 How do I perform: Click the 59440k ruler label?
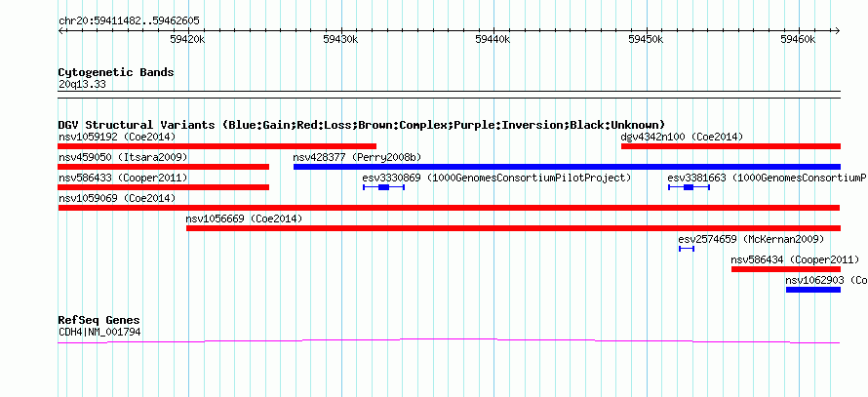pos(493,39)
